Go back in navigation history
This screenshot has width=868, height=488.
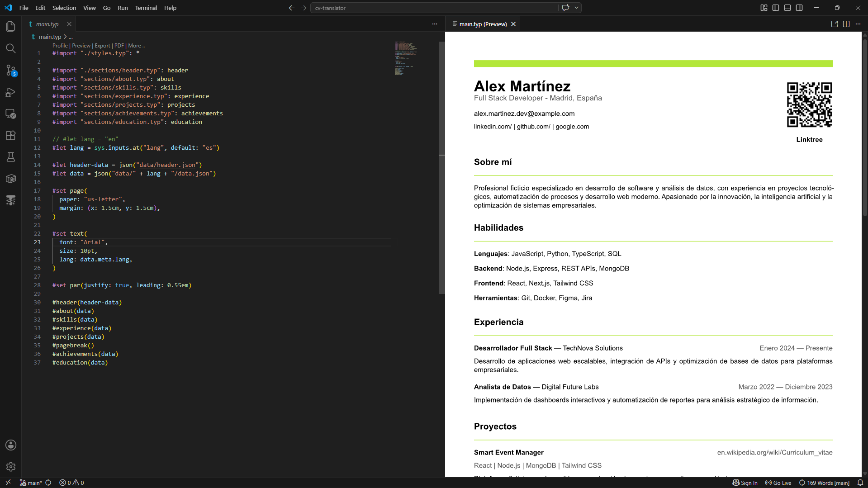292,8
